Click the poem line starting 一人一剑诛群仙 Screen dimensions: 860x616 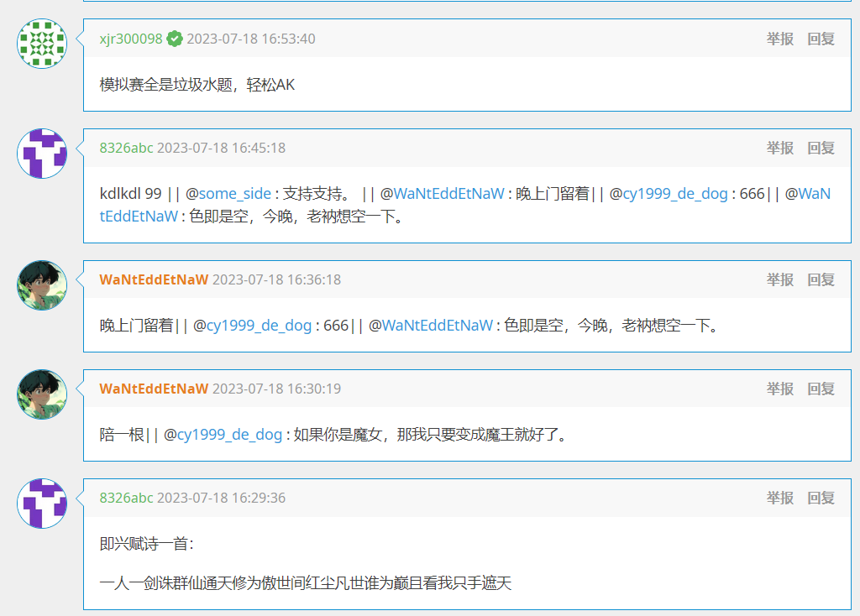tap(306, 582)
